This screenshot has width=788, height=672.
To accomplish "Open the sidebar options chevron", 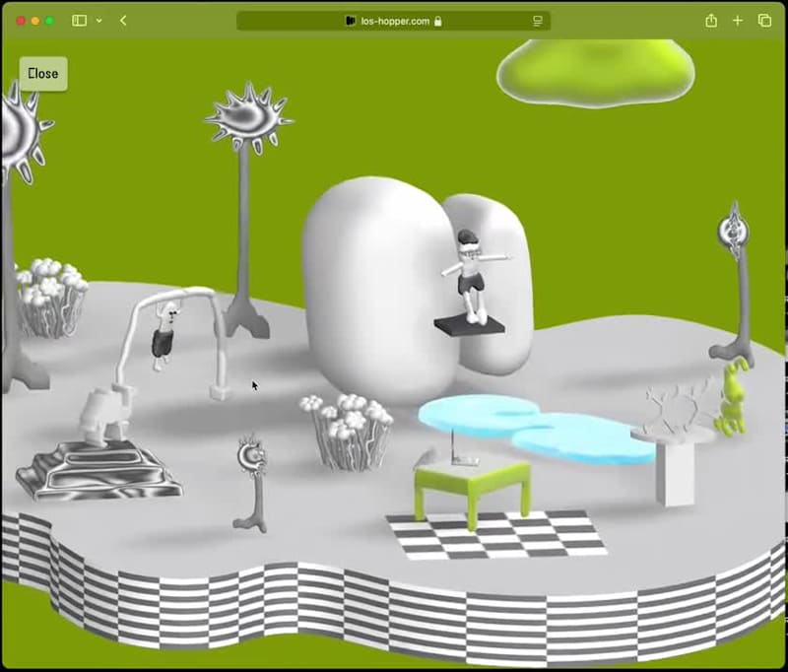I will [x=101, y=20].
